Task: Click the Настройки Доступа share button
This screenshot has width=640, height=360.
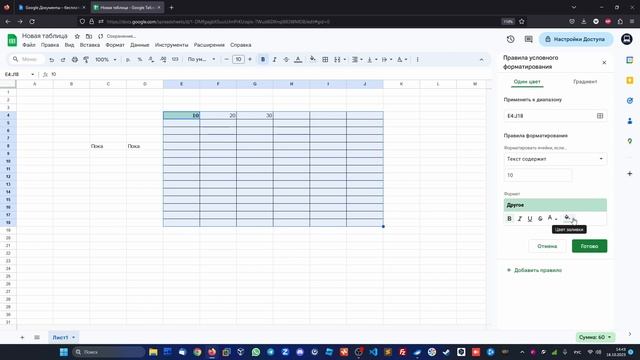Action: tap(576, 39)
